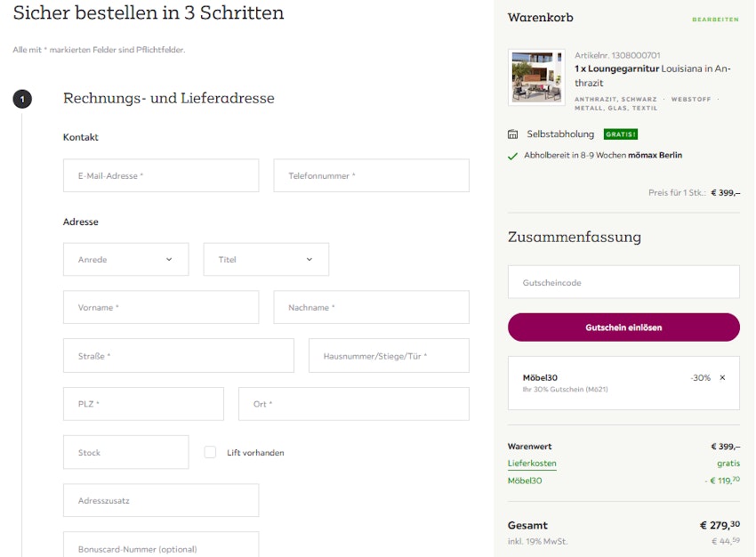The height and width of the screenshot is (557, 756).
Task: Expand the Anrede dropdown
Action: click(x=125, y=260)
